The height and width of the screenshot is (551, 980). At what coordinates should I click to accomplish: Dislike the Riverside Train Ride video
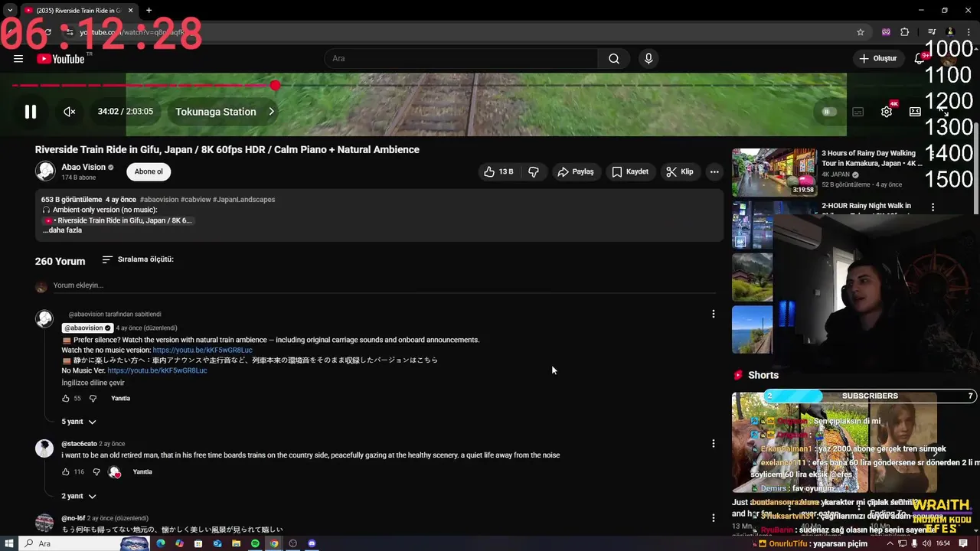pyautogui.click(x=534, y=172)
